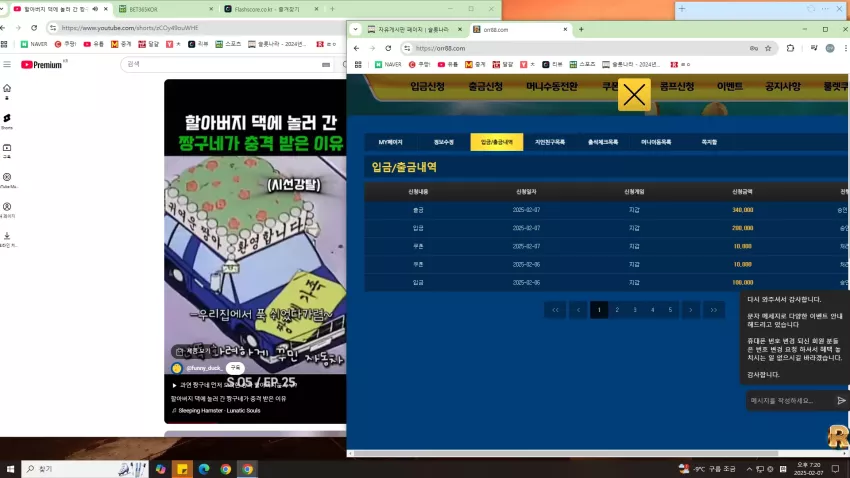The height and width of the screenshot is (478, 850).
Task: Select the MY페이지 sub-tab
Action: pos(390,142)
